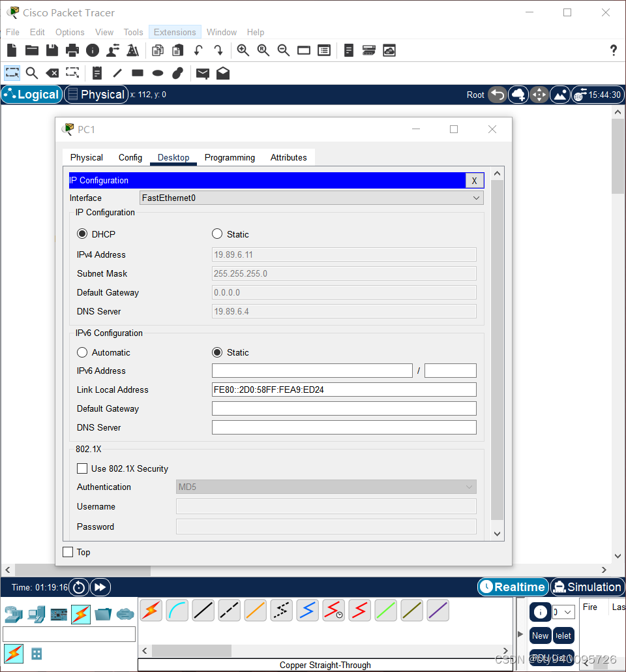Choose the Place Note tool icon
Screen dimensions: 626x672
(97, 73)
